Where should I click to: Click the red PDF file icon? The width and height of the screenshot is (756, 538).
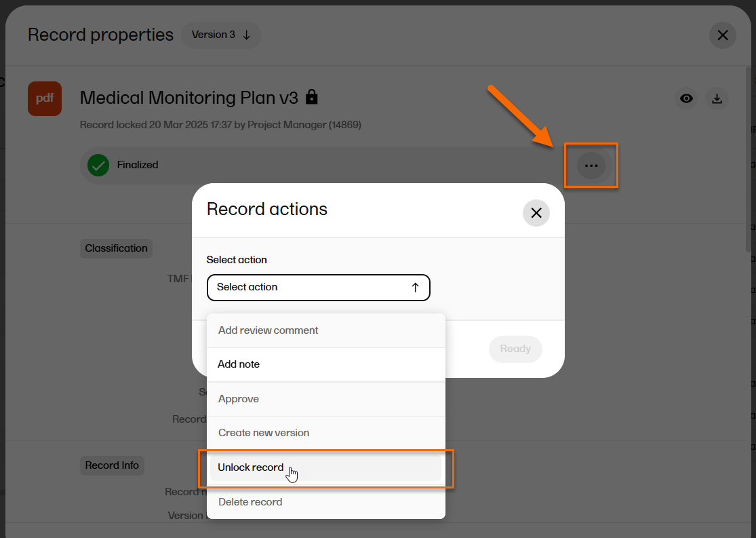point(45,98)
